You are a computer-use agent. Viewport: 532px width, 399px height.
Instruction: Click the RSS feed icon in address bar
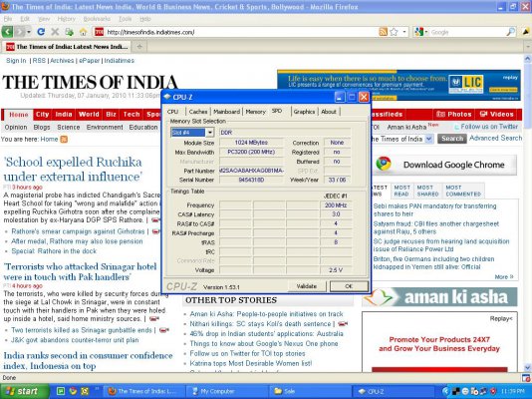383,32
